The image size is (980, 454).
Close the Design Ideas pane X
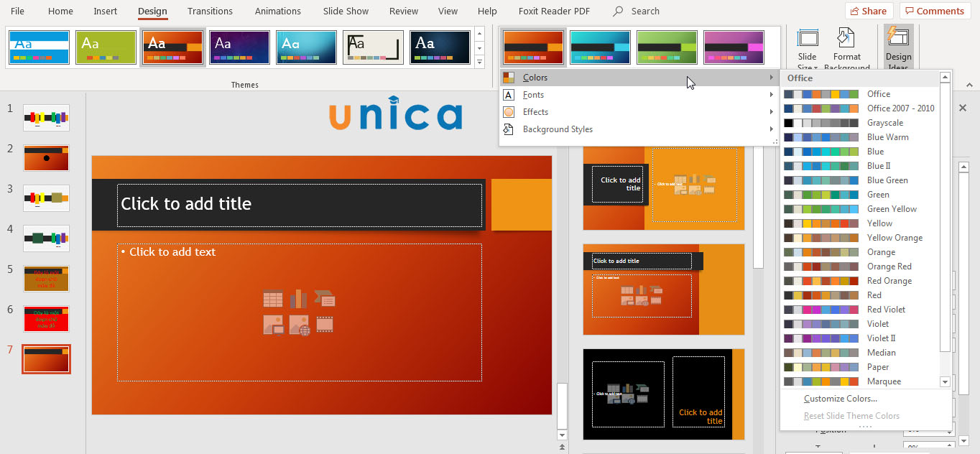coord(963,108)
